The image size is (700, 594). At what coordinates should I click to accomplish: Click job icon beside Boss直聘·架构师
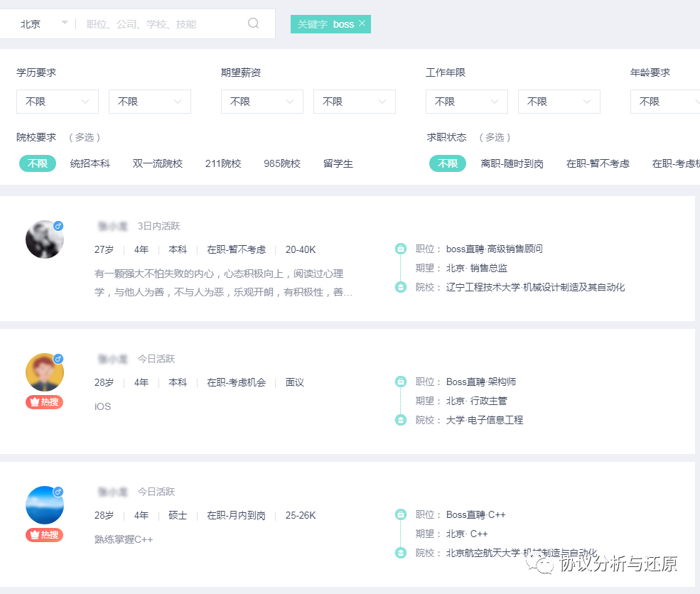tap(401, 382)
